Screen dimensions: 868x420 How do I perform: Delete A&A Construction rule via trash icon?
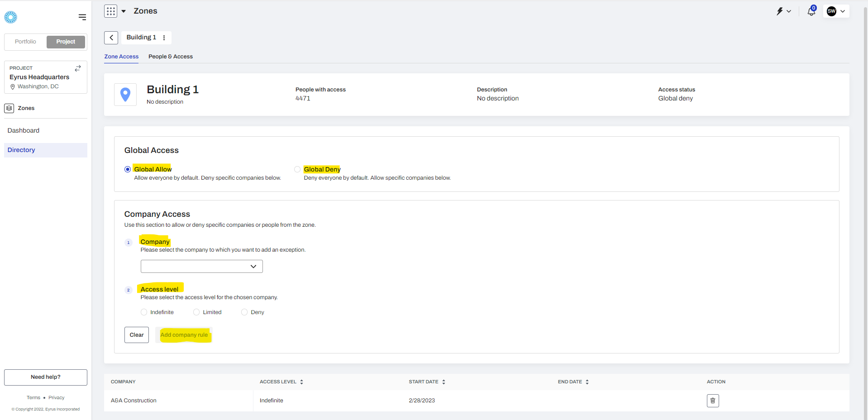pos(713,401)
